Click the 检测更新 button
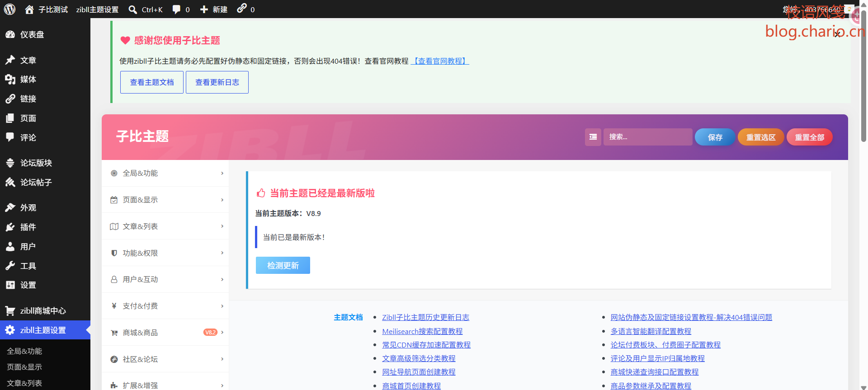 tap(283, 265)
